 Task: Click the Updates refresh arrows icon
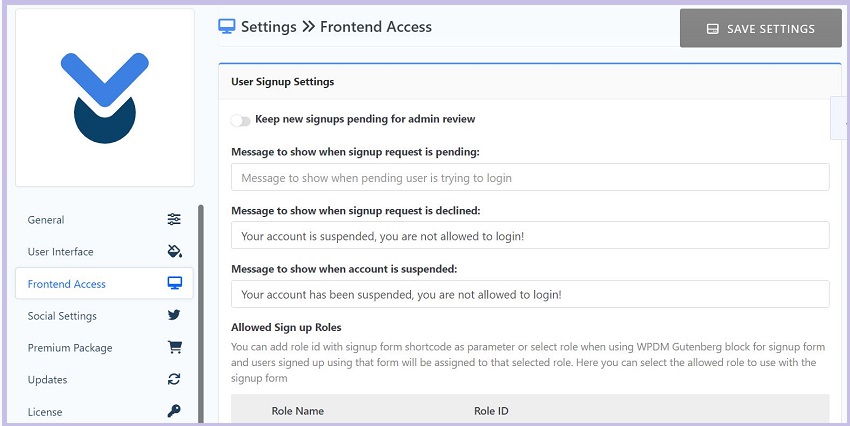(x=174, y=379)
